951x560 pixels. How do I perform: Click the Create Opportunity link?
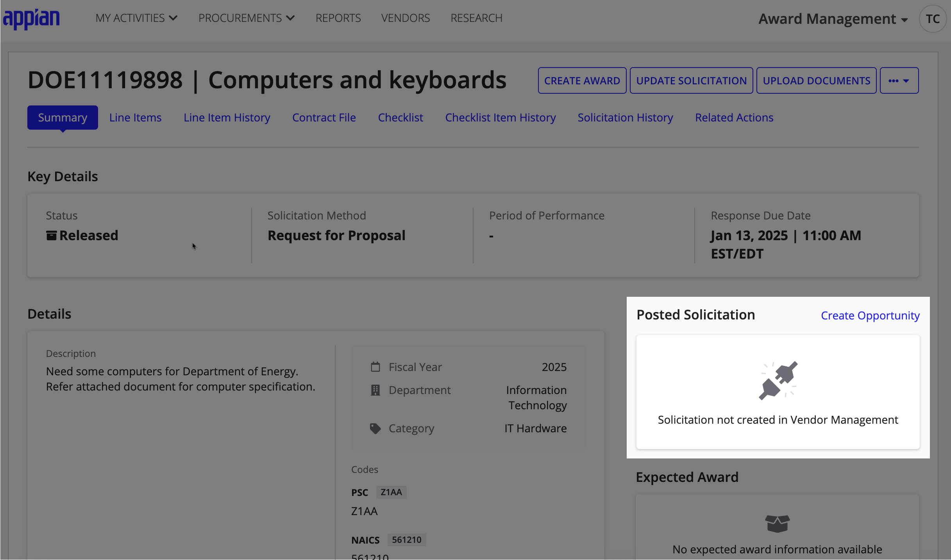[870, 315]
